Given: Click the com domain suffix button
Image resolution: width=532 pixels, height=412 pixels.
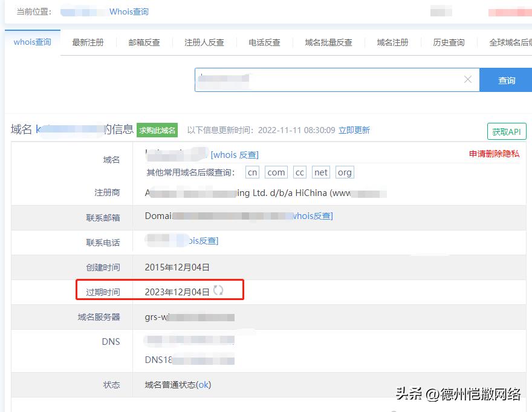Looking at the screenshot, I should (276, 172).
